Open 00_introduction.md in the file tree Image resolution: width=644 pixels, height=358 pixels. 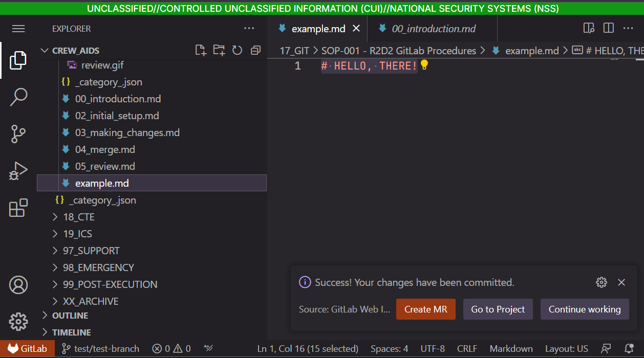coord(152,99)
